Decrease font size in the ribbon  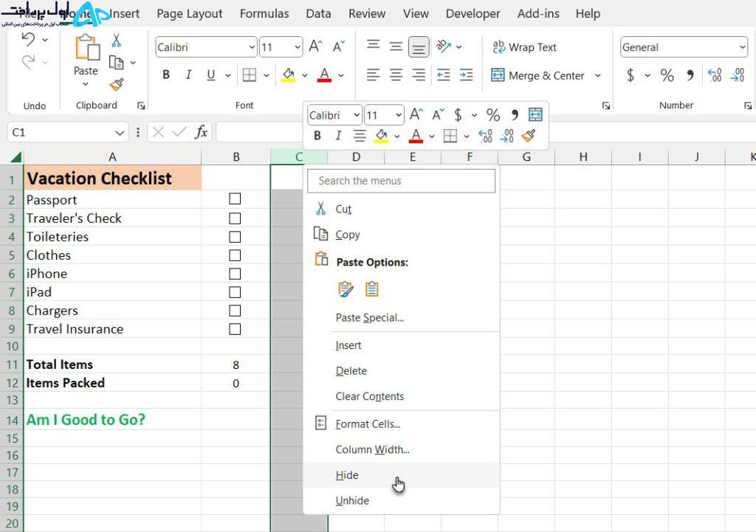[x=339, y=46]
